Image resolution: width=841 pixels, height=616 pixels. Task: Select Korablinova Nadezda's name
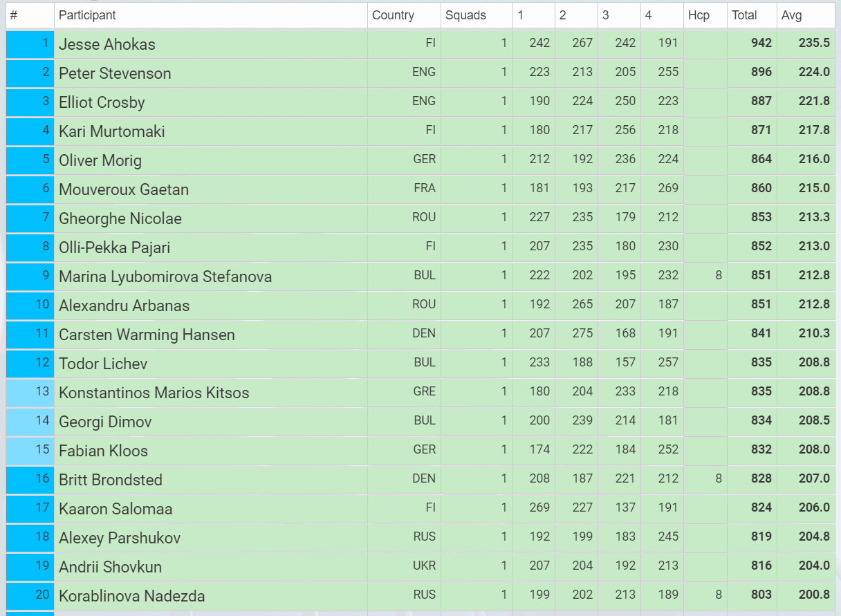click(x=131, y=596)
